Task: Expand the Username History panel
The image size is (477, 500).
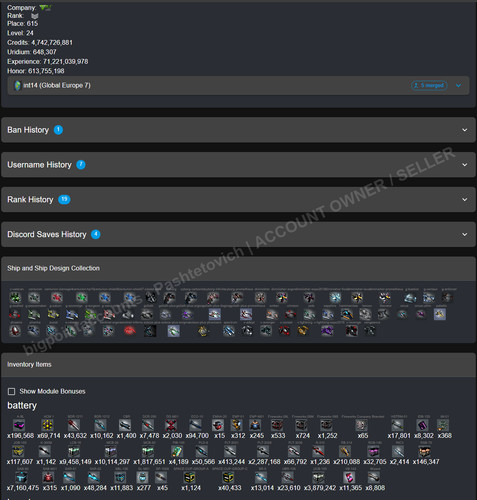Action: 238,165
